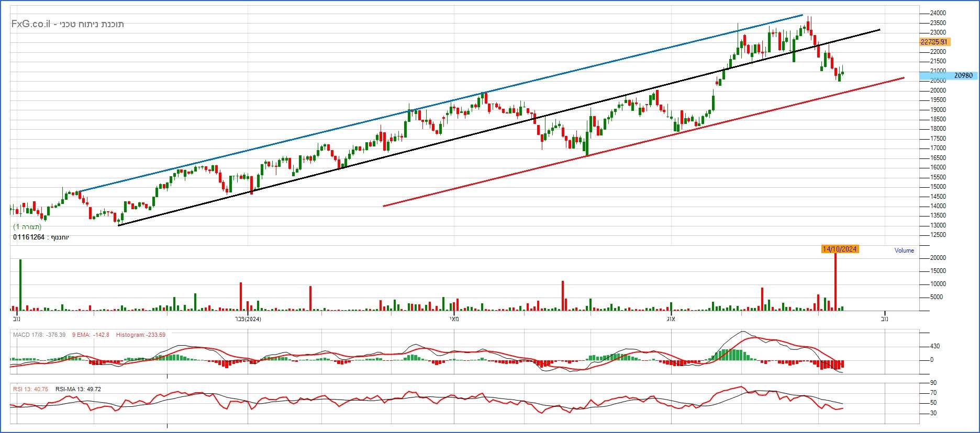Viewport: 980px width, 433px height.
Task: Click the 9 EMA: -142.8 readout
Action: coord(91,335)
